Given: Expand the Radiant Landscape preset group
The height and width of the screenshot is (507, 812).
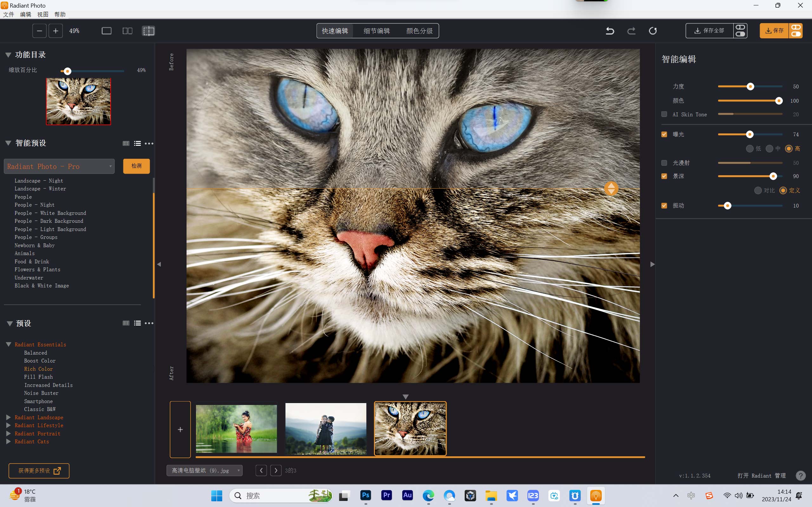Looking at the screenshot, I should coord(9,417).
